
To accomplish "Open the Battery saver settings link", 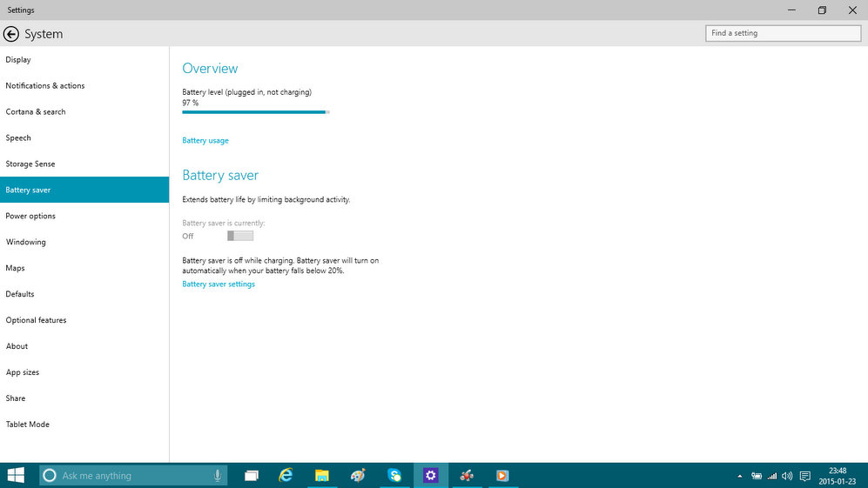I will click(x=219, y=284).
